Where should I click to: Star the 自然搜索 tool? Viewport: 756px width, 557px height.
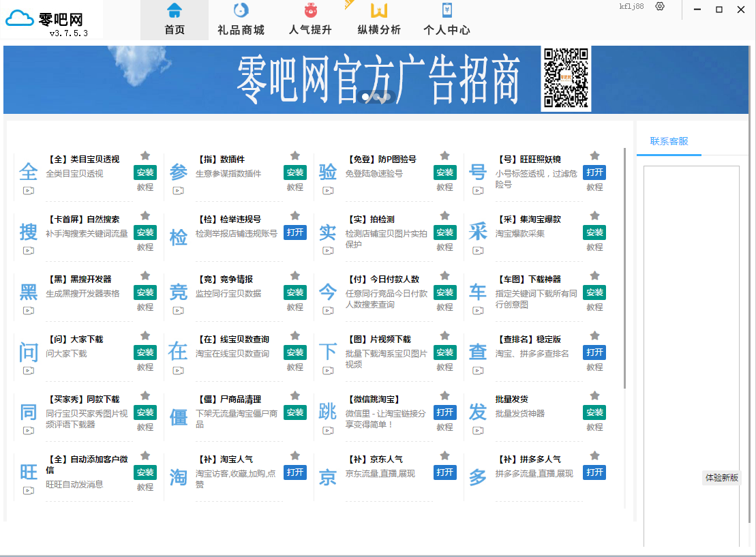click(145, 215)
